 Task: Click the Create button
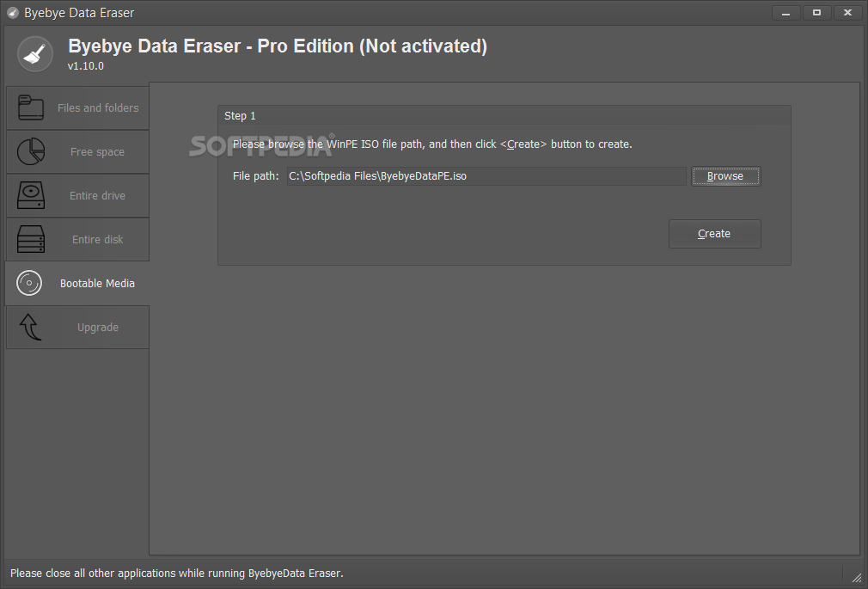coord(715,234)
